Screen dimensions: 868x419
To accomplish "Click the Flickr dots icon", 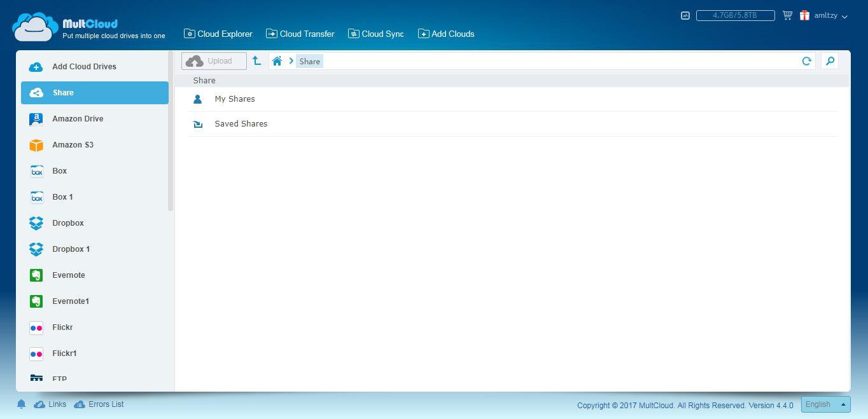I will [36, 327].
